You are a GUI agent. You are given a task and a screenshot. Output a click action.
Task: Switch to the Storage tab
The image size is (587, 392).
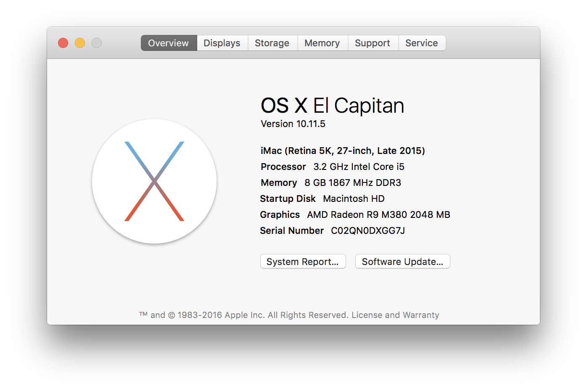[272, 42]
